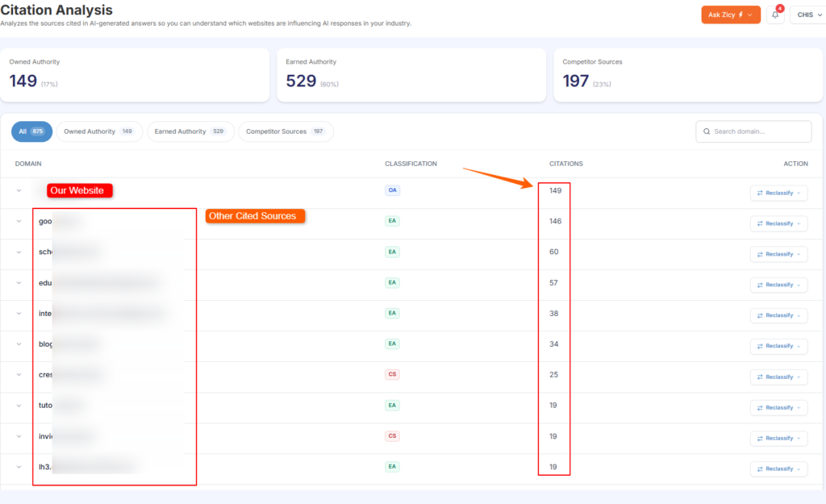The width and height of the screenshot is (826, 504).
Task: Click the notification bell icon
Action: (774, 15)
